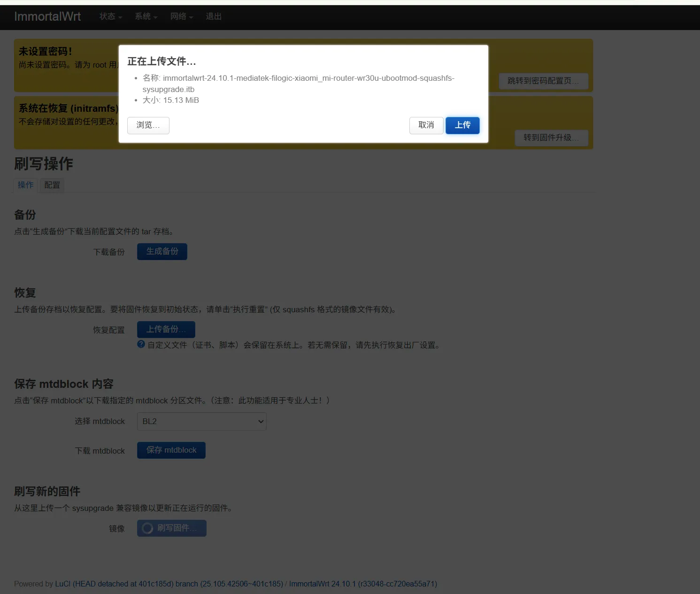This screenshot has height=594, width=700.
Task: Click the 备份 section heading
Action: pos(25,215)
